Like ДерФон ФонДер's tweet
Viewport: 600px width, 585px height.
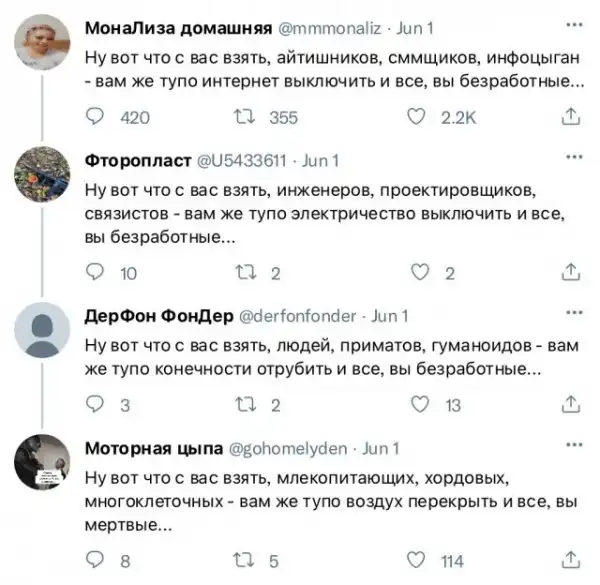coord(421,404)
